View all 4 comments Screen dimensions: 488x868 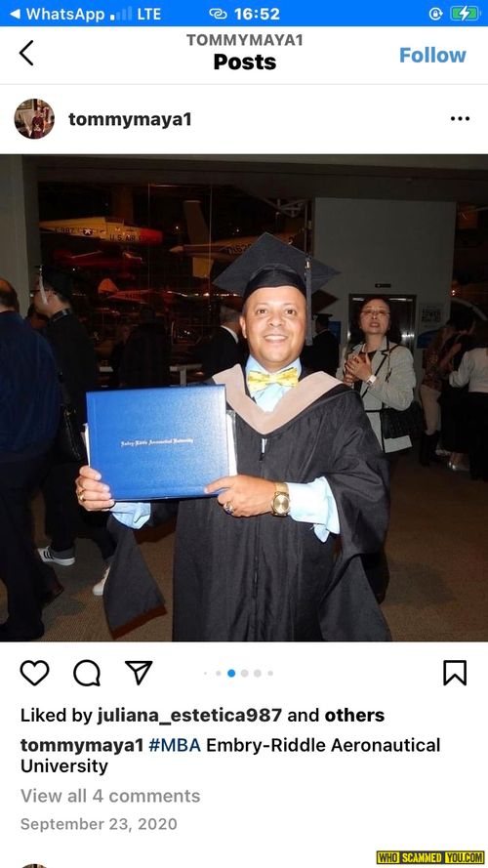coord(110,796)
